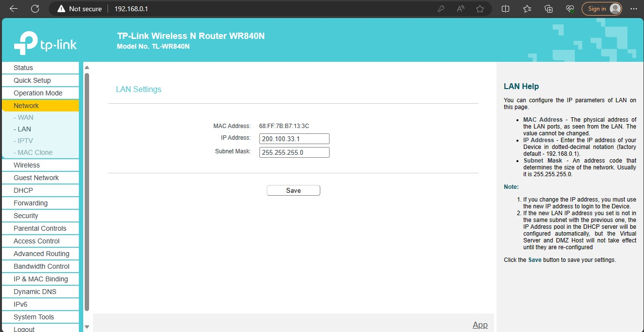Open the IPTV submenu item
The image size is (644, 332).
pos(23,141)
